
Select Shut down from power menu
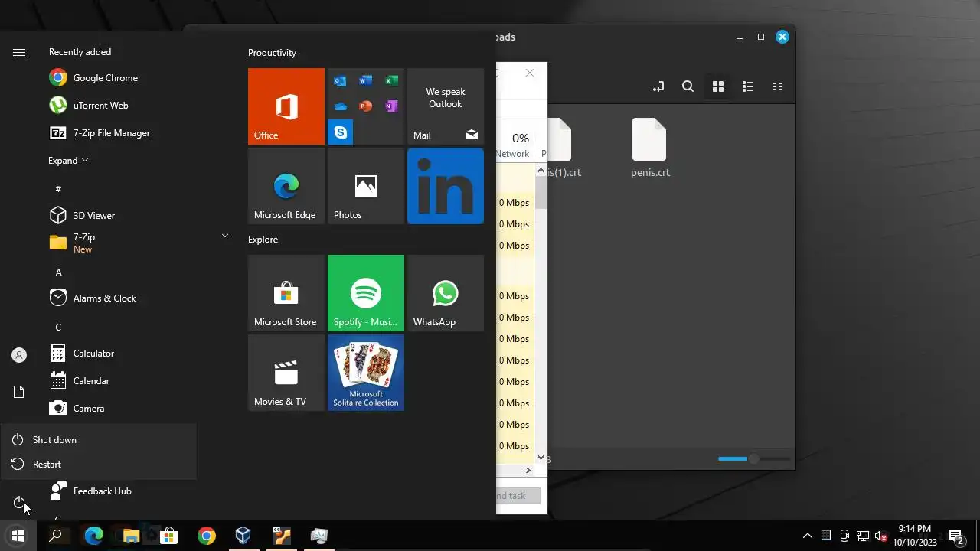tap(98, 440)
